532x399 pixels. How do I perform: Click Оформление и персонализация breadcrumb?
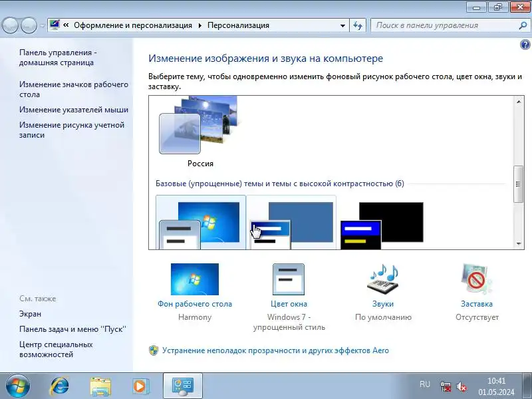pos(133,25)
